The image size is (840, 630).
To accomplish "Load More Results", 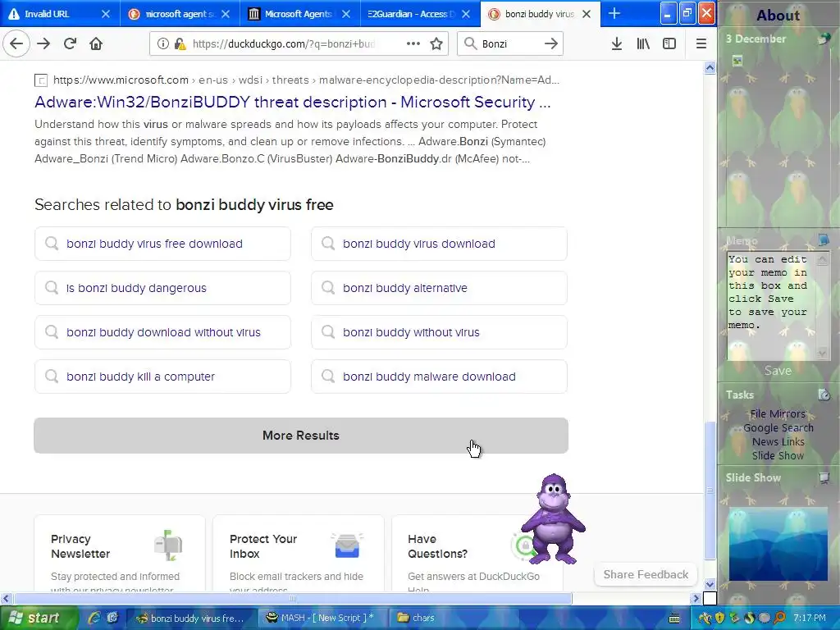I will 301,436.
